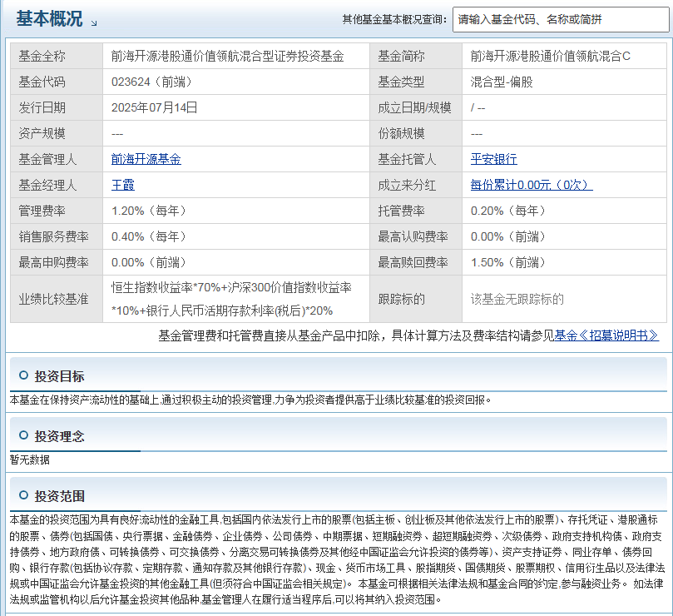Image resolution: width=673 pixels, height=616 pixels.
Task: Click the 销售服务费率 label cell
Action: (x=57, y=236)
